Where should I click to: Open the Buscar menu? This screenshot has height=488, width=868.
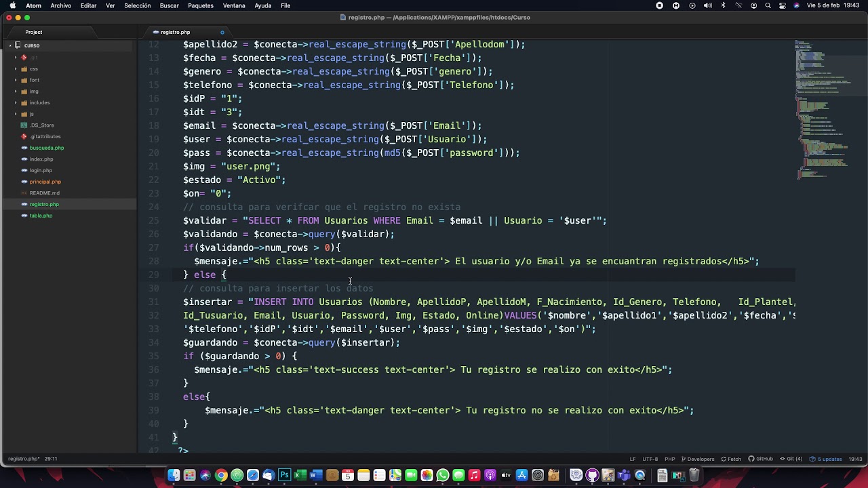point(169,5)
